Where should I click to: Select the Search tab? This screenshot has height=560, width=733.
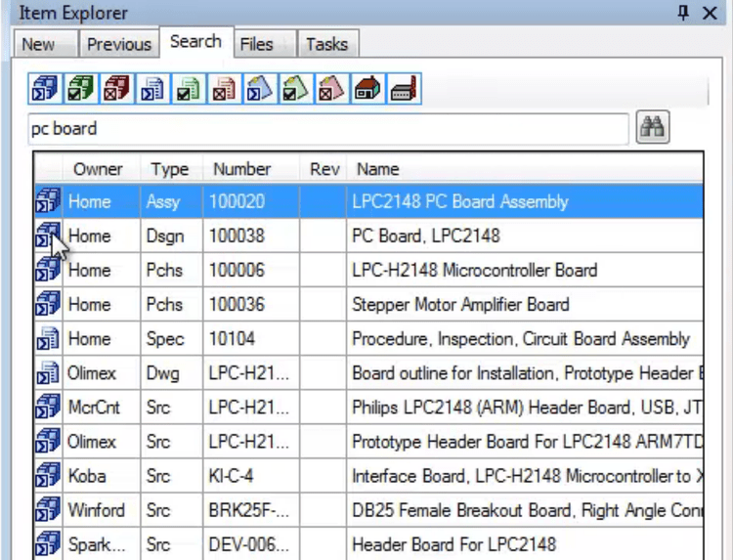tap(195, 42)
